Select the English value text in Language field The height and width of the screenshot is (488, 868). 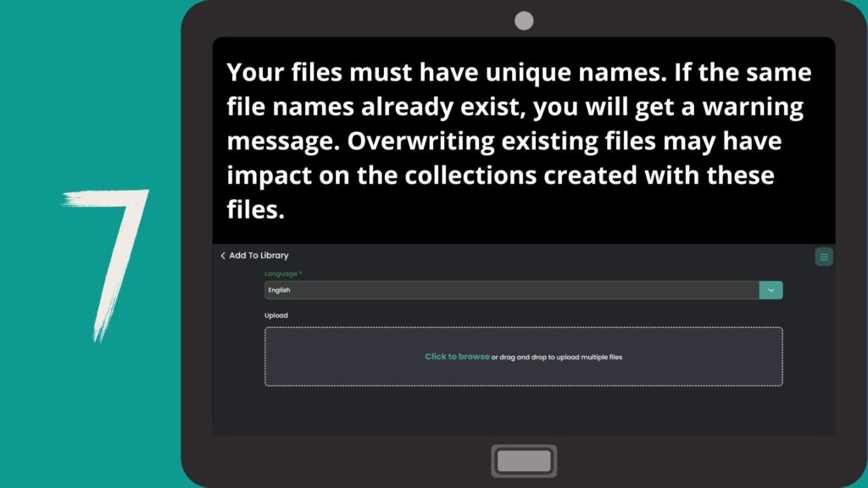[279, 291]
